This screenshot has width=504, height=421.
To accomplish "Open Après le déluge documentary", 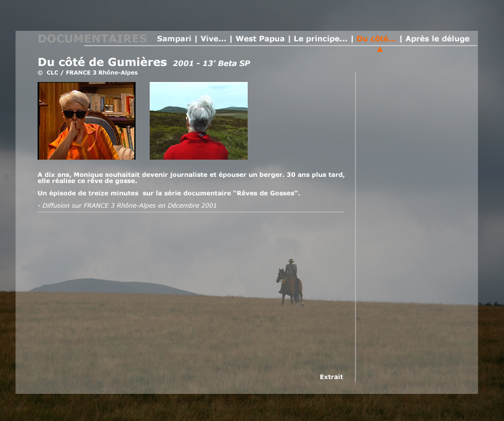I will click(437, 39).
